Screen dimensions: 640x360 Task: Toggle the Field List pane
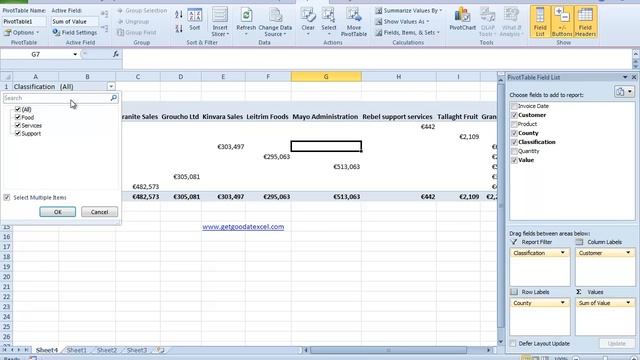coord(540,22)
